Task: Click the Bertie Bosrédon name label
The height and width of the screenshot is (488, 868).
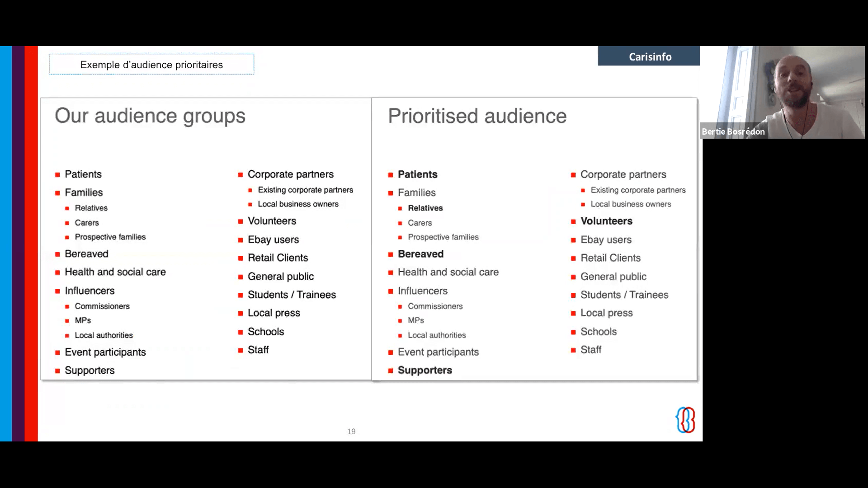Action: [x=733, y=131]
